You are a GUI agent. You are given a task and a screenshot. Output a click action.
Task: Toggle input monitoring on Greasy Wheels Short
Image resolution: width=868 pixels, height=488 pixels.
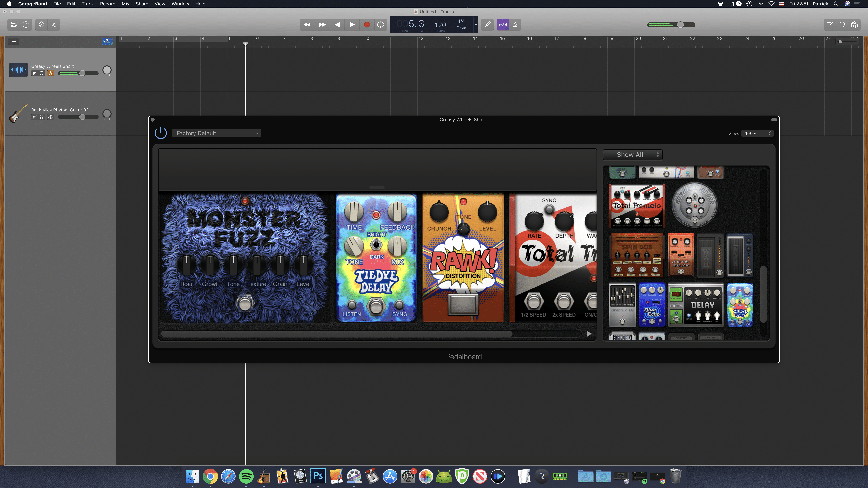click(x=51, y=73)
